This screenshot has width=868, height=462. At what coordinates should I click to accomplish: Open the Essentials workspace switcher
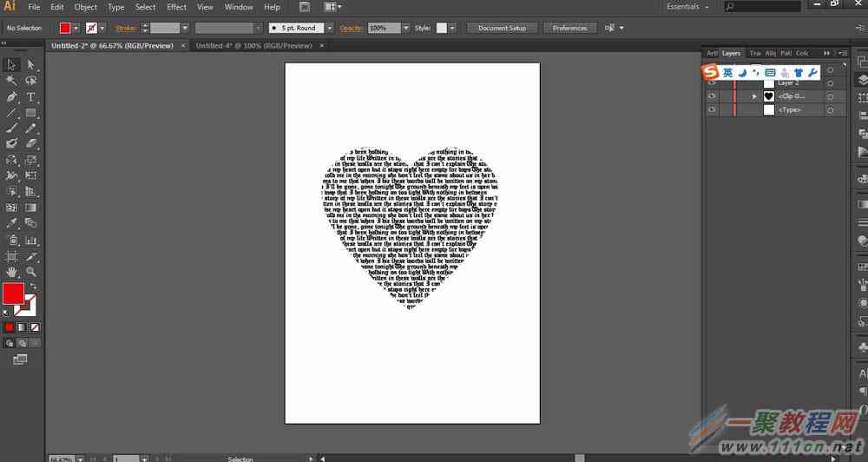pyautogui.click(x=687, y=7)
